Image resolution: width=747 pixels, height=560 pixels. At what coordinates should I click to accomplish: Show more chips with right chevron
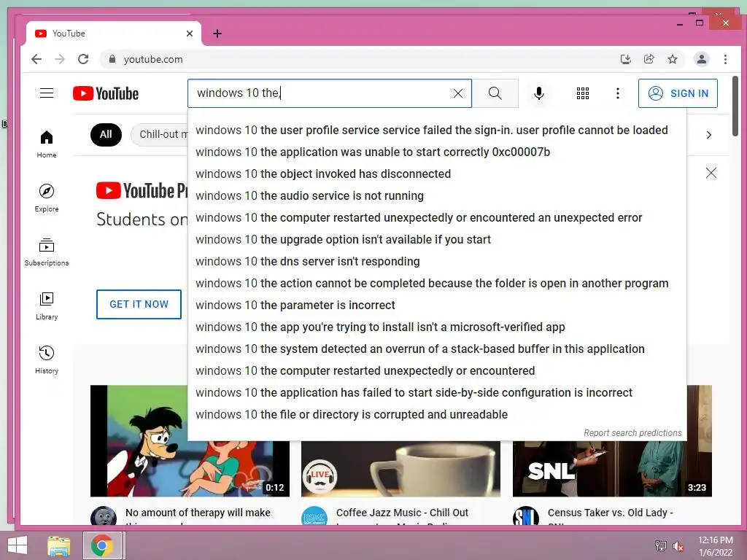[x=709, y=135]
